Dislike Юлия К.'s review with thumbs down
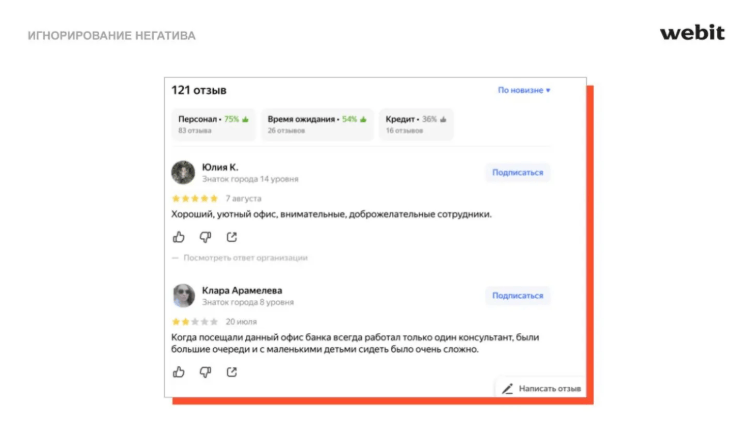 205,237
